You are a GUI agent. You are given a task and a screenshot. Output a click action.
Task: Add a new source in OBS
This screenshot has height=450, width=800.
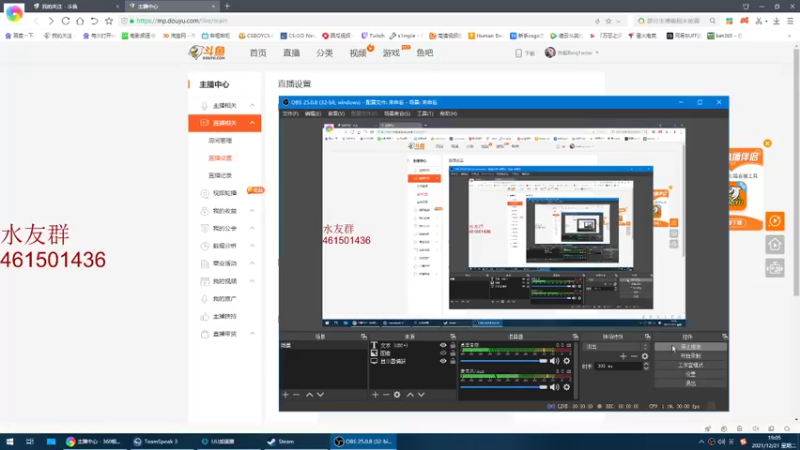375,394
